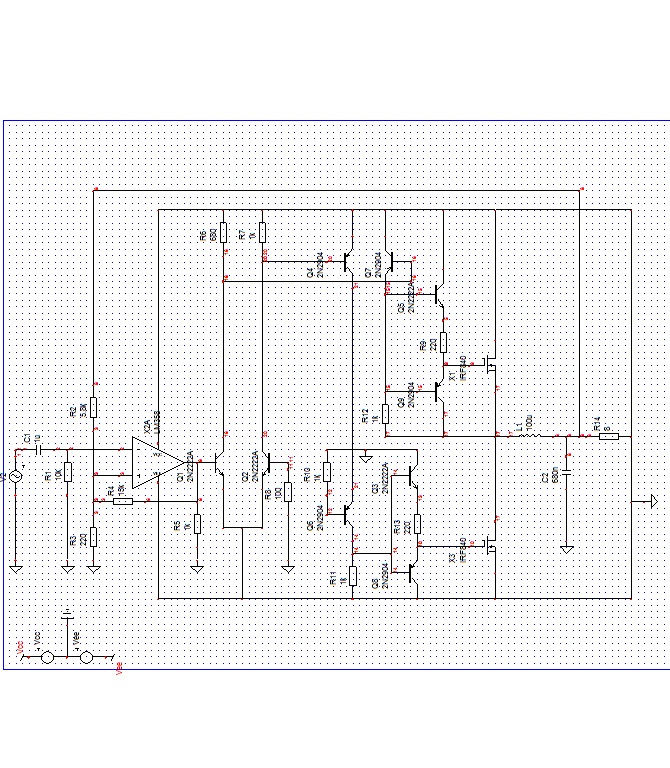Click the LM358 part label

click(x=157, y=422)
